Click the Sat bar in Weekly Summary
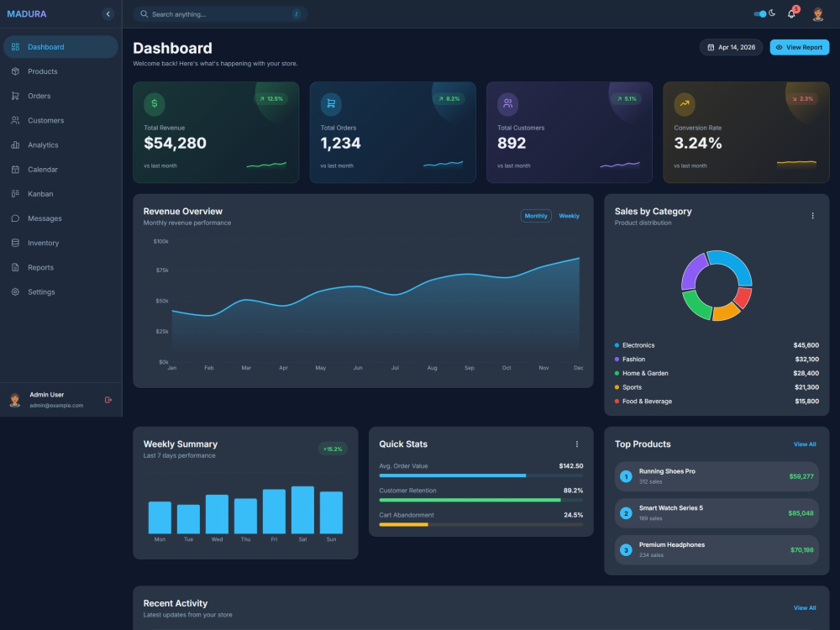The height and width of the screenshot is (630, 840). pos(302,510)
